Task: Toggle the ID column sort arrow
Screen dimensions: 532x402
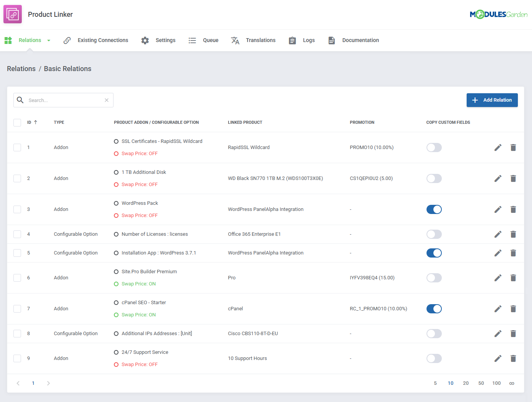Action: (35, 122)
